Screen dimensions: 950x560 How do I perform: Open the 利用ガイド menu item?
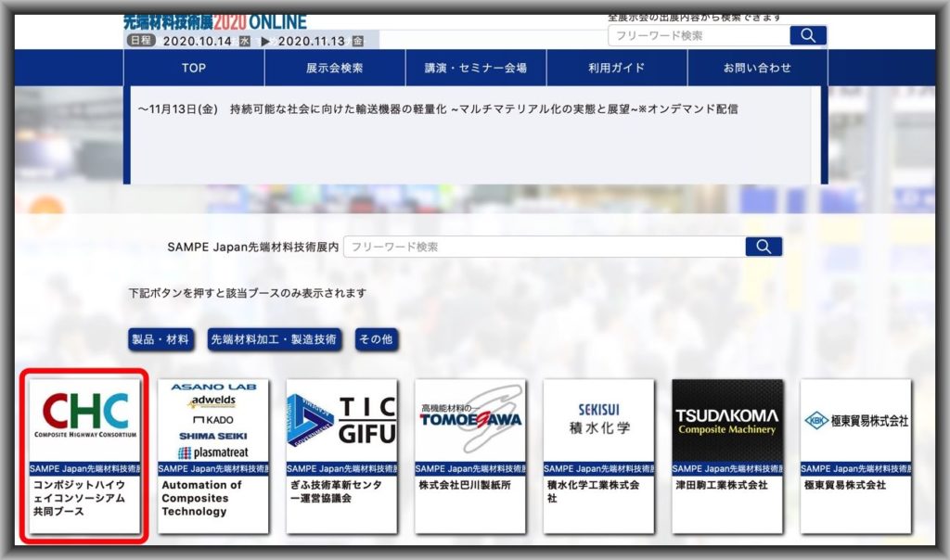617,68
